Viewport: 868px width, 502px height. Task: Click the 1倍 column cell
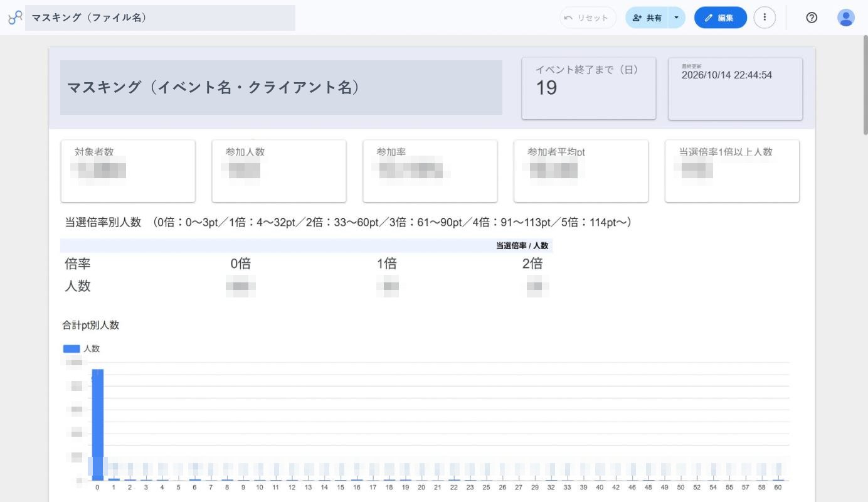pyautogui.click(x=387, y=264)
